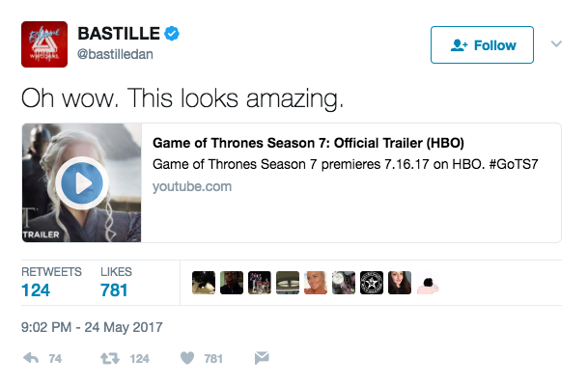This screenshot has width=588, height=386.
Task: Click the #GoTS7 description text
Action: 514,164
